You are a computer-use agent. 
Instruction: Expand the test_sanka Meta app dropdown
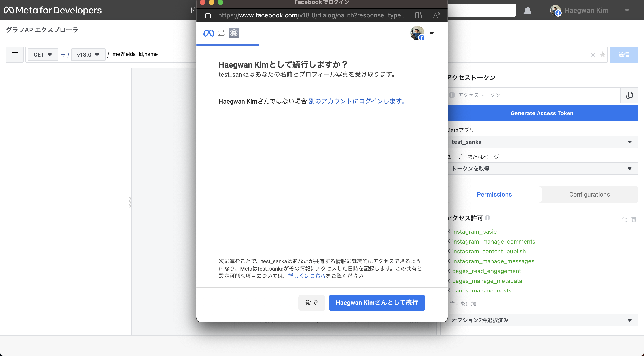(x=542, y=142)
